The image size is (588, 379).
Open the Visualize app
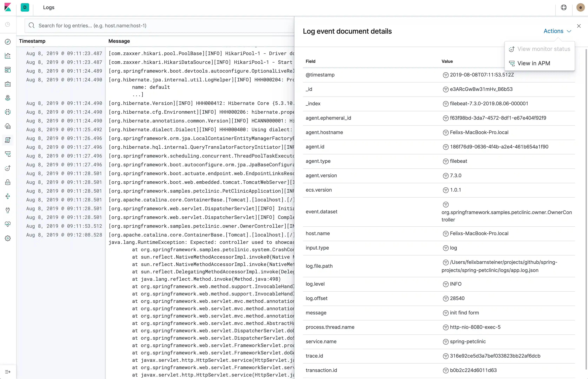8,56
